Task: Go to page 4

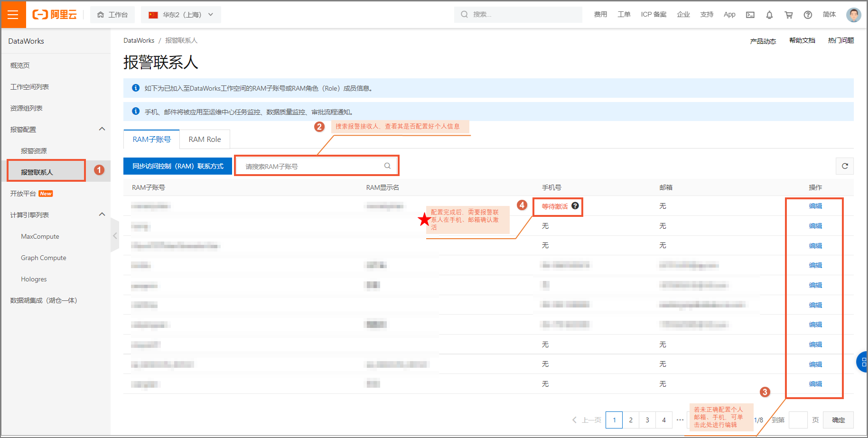Action: pyautogui.click(x=664, y=420)
